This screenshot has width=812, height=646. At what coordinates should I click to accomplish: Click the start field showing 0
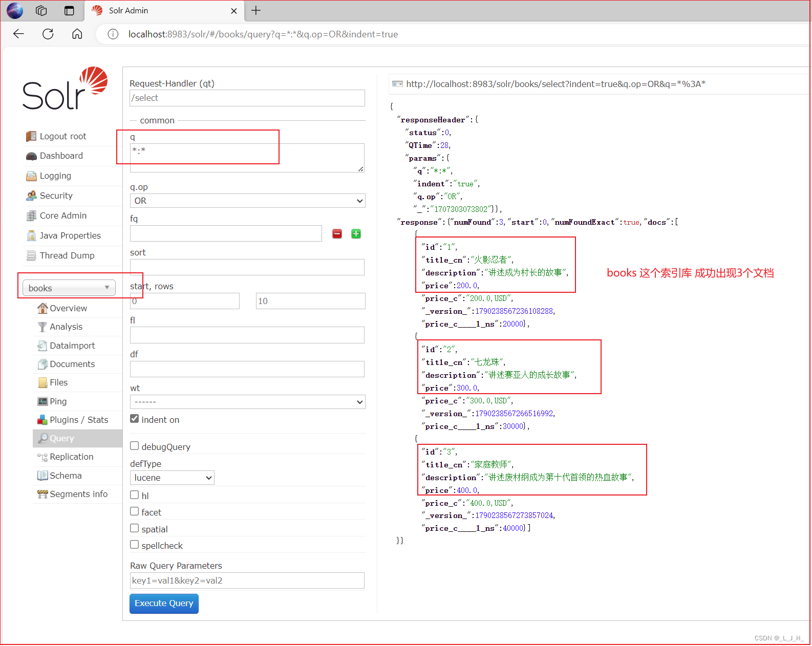(185, 301)
